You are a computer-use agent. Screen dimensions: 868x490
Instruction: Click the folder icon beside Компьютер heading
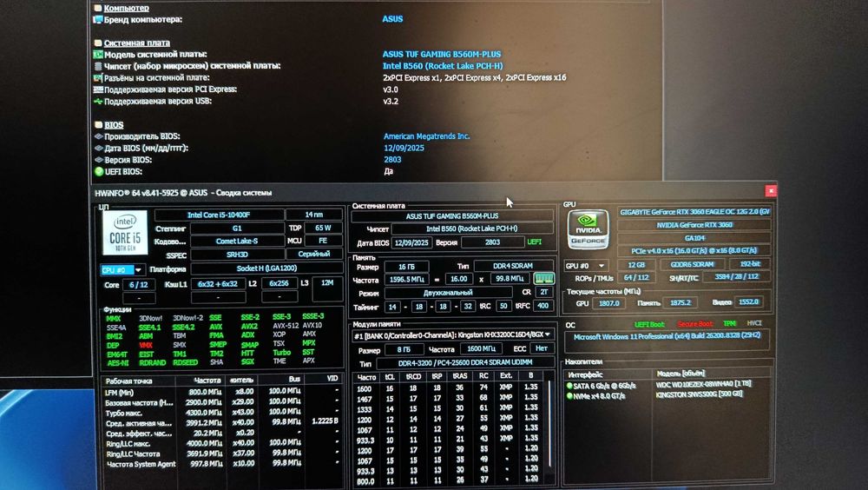point(98,8)
